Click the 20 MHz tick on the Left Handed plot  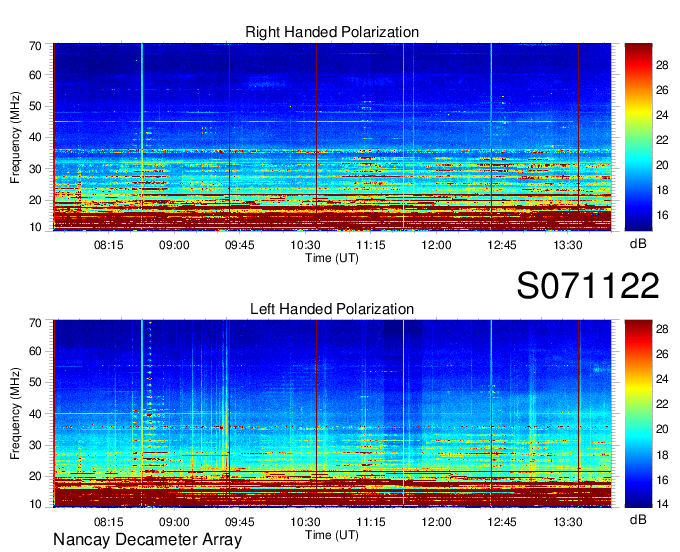point(35,476)
